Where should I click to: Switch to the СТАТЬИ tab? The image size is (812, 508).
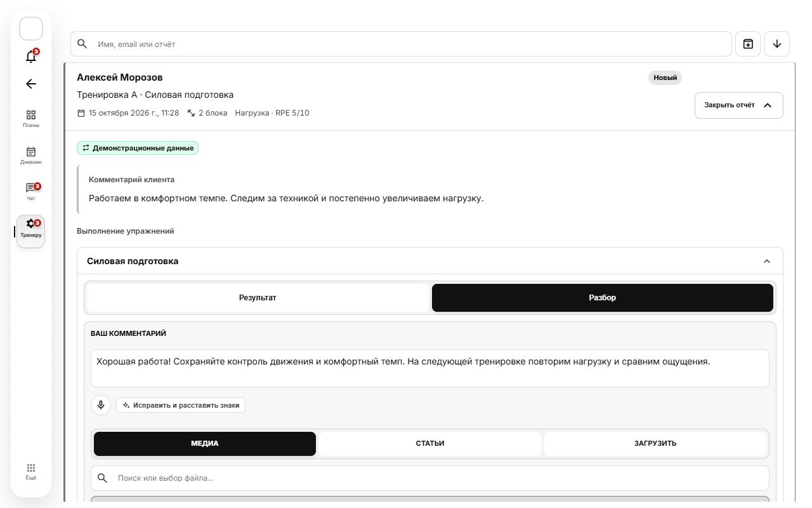coord(430,443)
